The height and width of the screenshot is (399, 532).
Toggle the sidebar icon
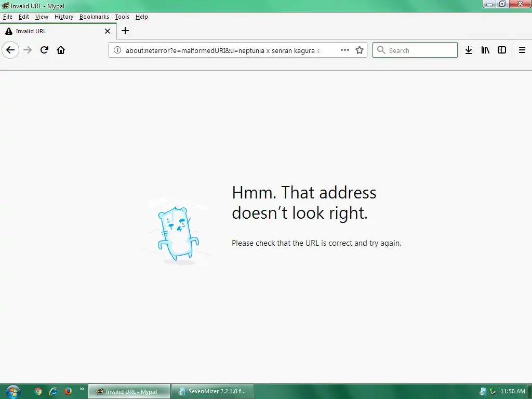(502, 50)
